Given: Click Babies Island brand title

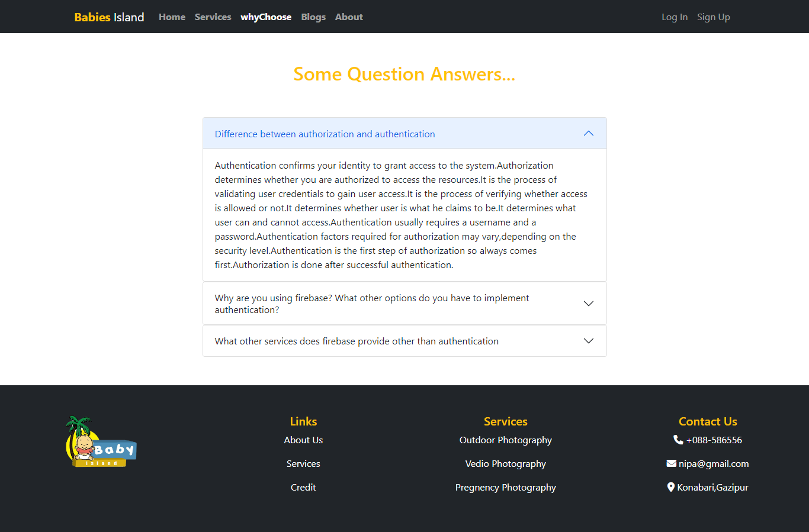Looking at the screenshot, I should pos(109,17).
